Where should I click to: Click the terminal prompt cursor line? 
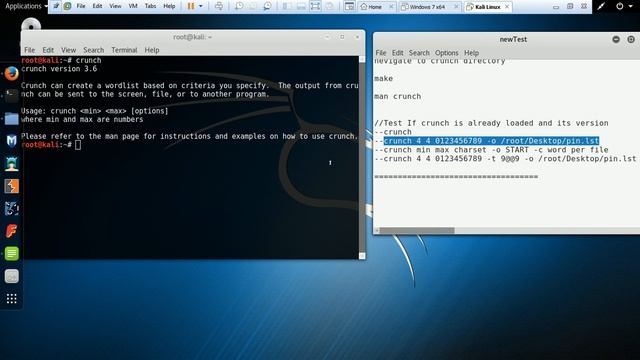coord(51,144)
